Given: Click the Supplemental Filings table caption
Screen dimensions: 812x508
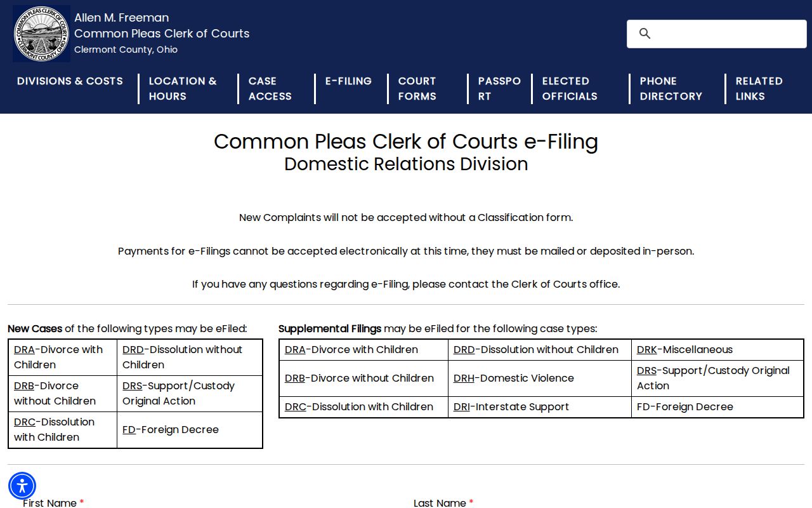Looking at the screenshot, I should [x=438, y=329].
